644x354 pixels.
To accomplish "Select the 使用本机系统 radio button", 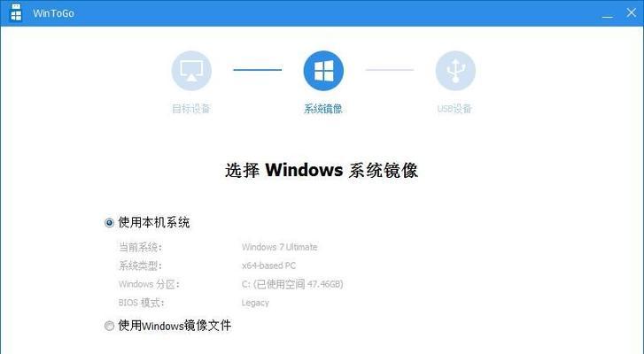I will pyautogui.click(x=109, y=223).
